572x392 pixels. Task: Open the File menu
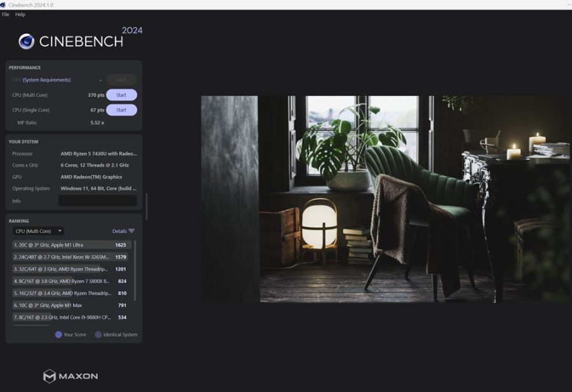6,14
